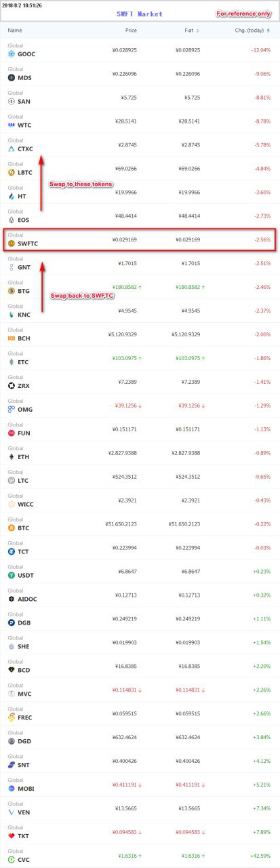Image resolution: width=280 pixels, height=868 pixels.
Task: Select the ETH diamond icon
Action: click(12, 457)
